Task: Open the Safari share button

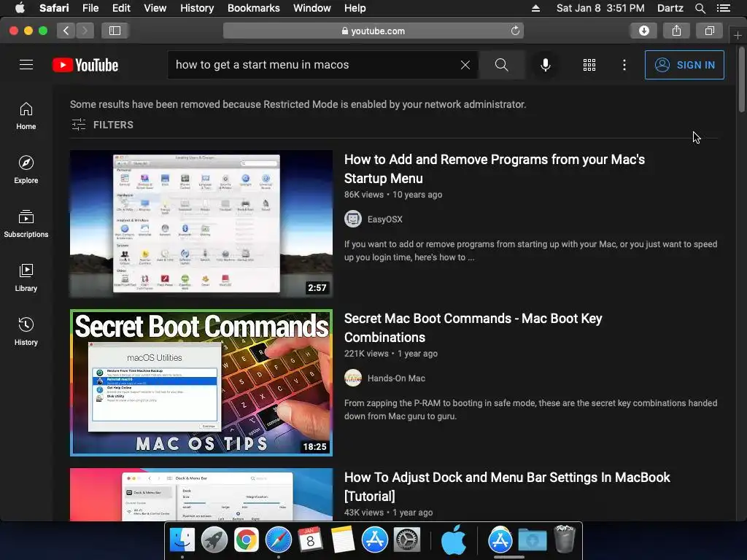Action: click(676, 31)
